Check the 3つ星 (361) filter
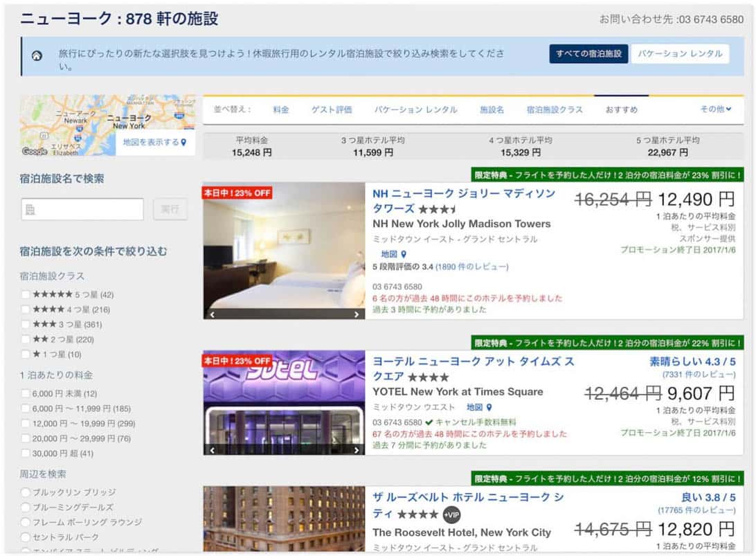 click(x=26, y=324)
